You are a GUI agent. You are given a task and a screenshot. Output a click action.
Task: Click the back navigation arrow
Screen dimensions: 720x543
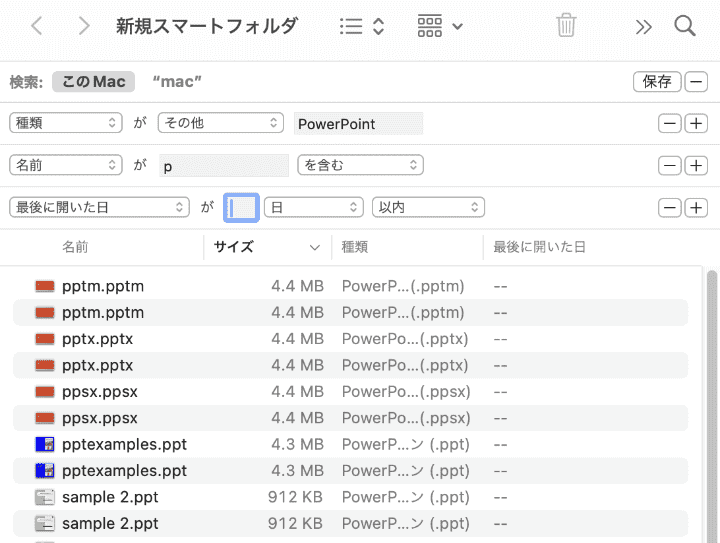click(x=37, y=26)
